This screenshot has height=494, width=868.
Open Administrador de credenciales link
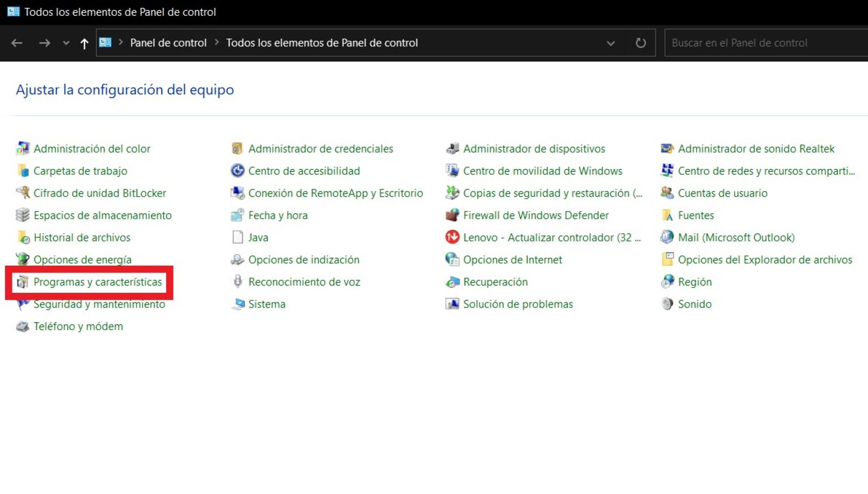[x=321, y=149]
